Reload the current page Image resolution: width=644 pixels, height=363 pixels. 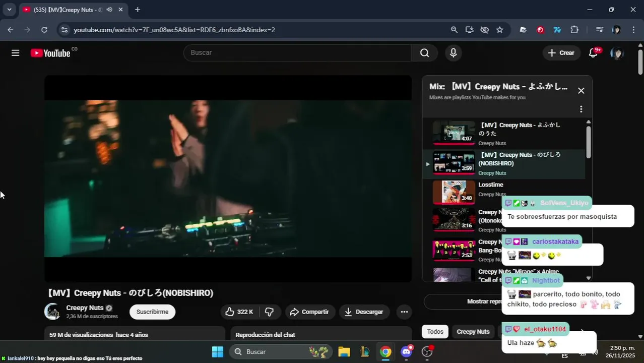coord(44,30)
